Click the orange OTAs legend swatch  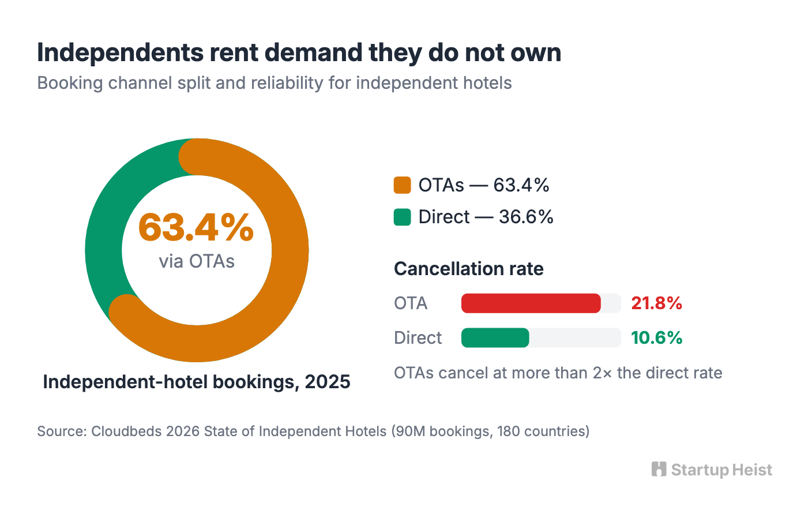(402, 185)
